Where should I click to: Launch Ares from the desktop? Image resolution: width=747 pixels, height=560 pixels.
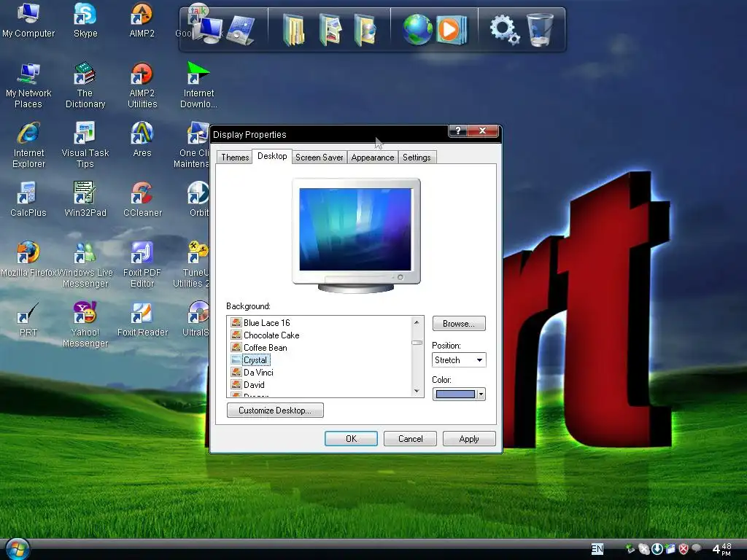pyautogui.click(x=142, y=139)
